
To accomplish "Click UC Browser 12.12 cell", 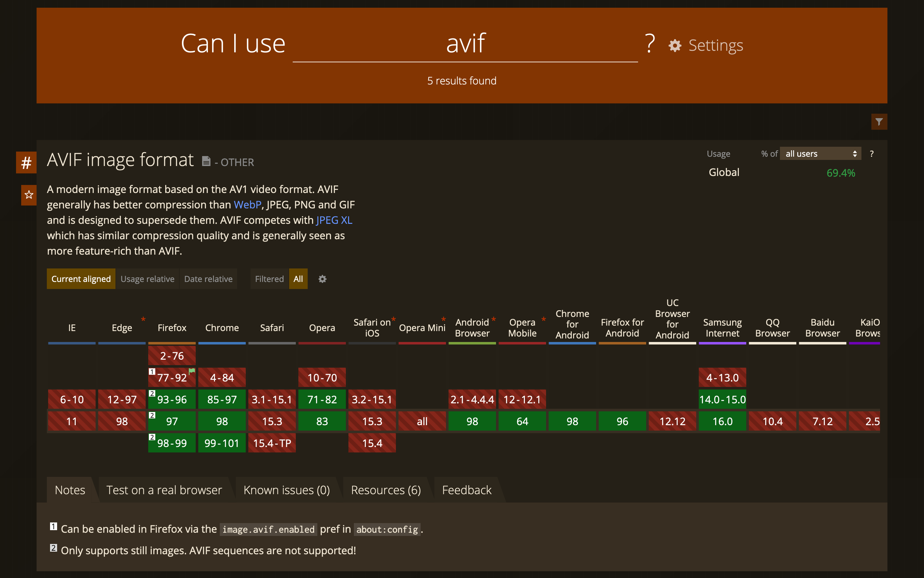I will pyautogui.click(x=672, y=421).
